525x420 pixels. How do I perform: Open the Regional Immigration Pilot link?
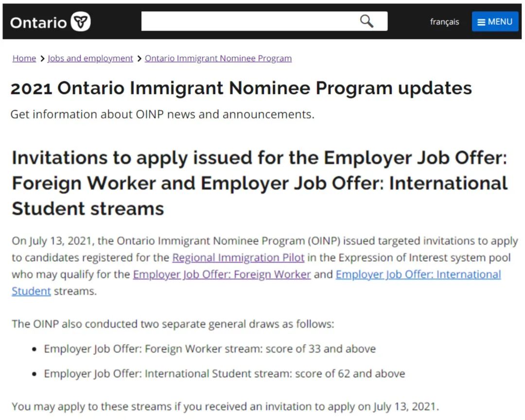click(238, 257)
